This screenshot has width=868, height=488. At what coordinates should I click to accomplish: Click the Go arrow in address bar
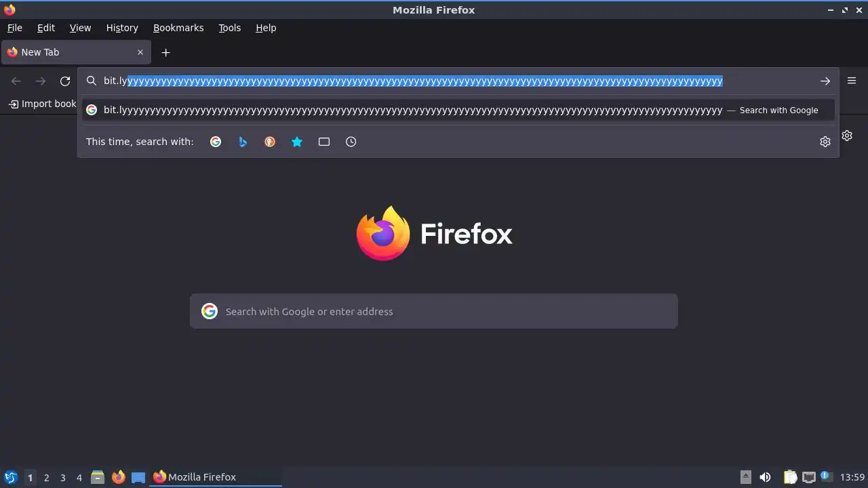click(x=825, y=81)
